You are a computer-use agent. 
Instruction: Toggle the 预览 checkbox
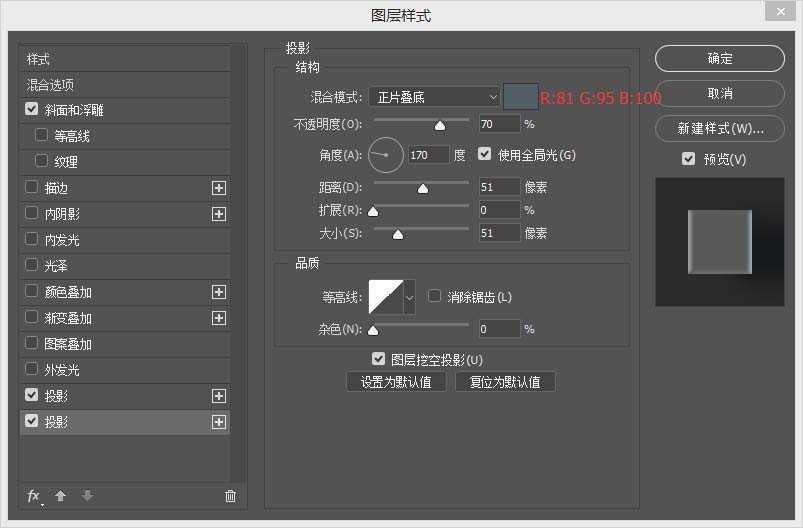point(688,159)
